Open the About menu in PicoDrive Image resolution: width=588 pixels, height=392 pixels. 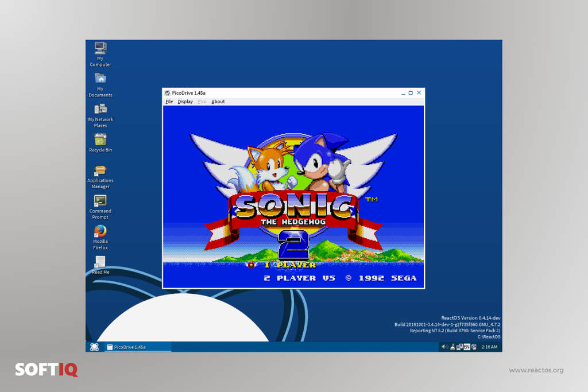218,102
